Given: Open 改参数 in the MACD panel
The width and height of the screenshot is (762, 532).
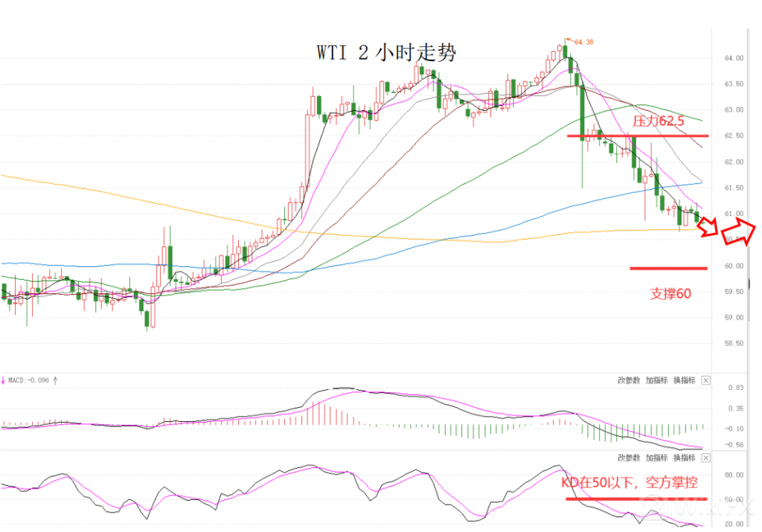Looking at the screenshot, I should 629,380.
